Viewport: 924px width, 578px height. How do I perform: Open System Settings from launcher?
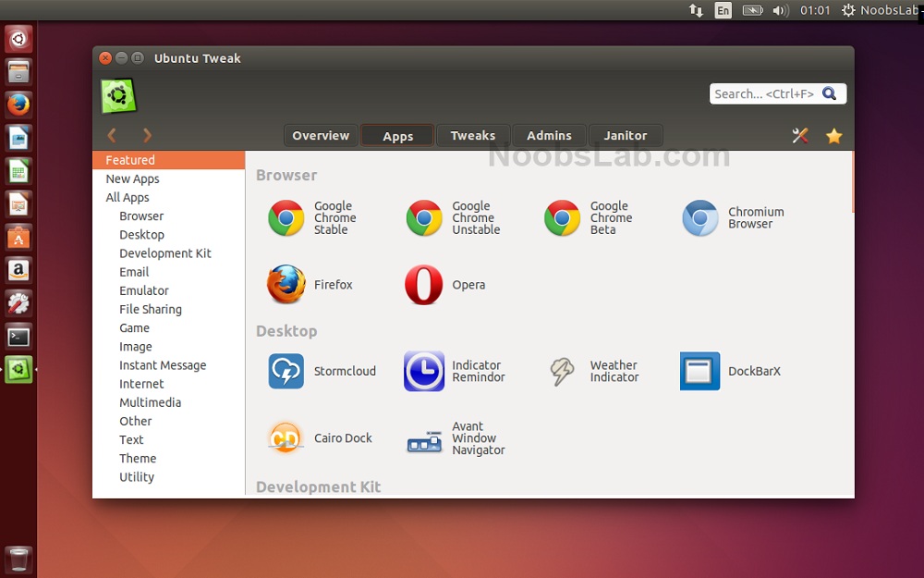click(18, 303)
